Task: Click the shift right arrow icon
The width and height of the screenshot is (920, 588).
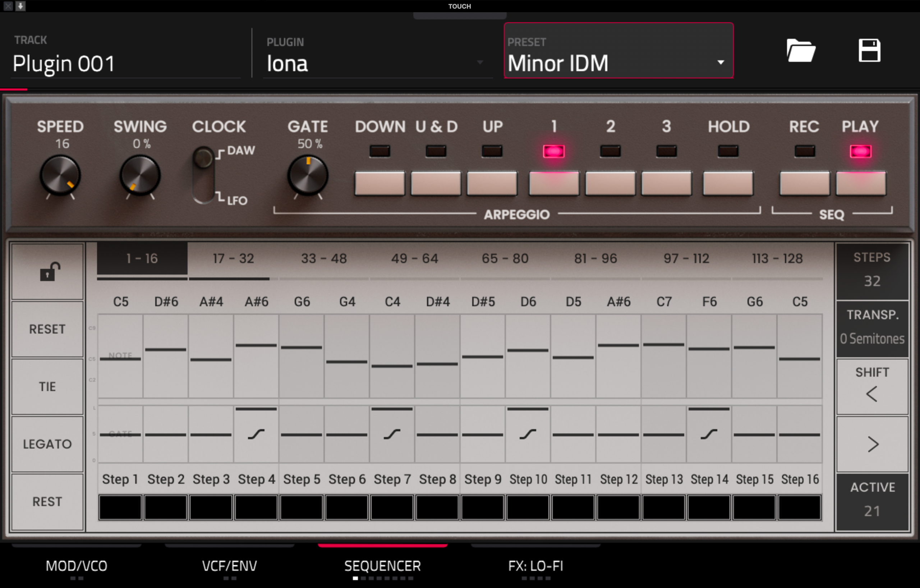Action: tap(872, 444)
